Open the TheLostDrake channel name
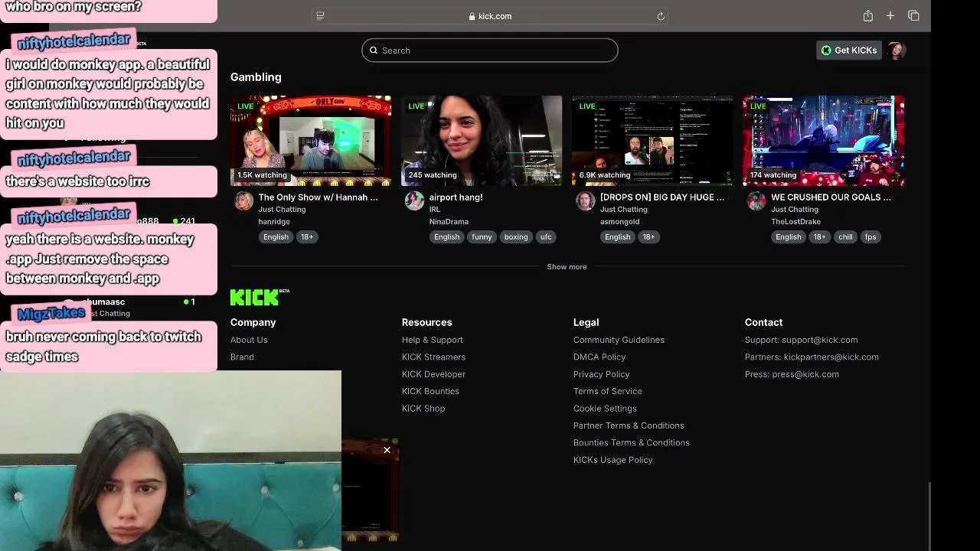The width and height of the screenshot is (980, 551). (x=795, y=222)
